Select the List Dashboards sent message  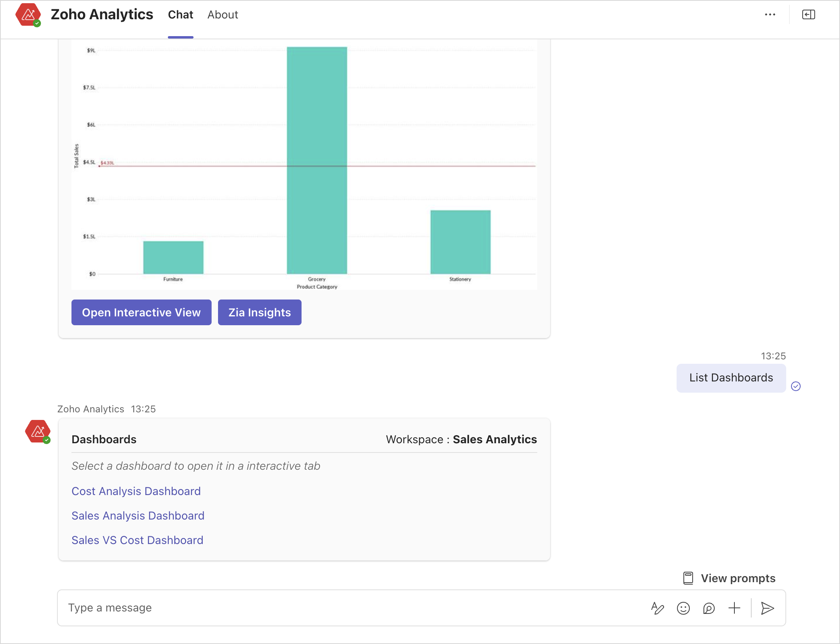point(731,378)
